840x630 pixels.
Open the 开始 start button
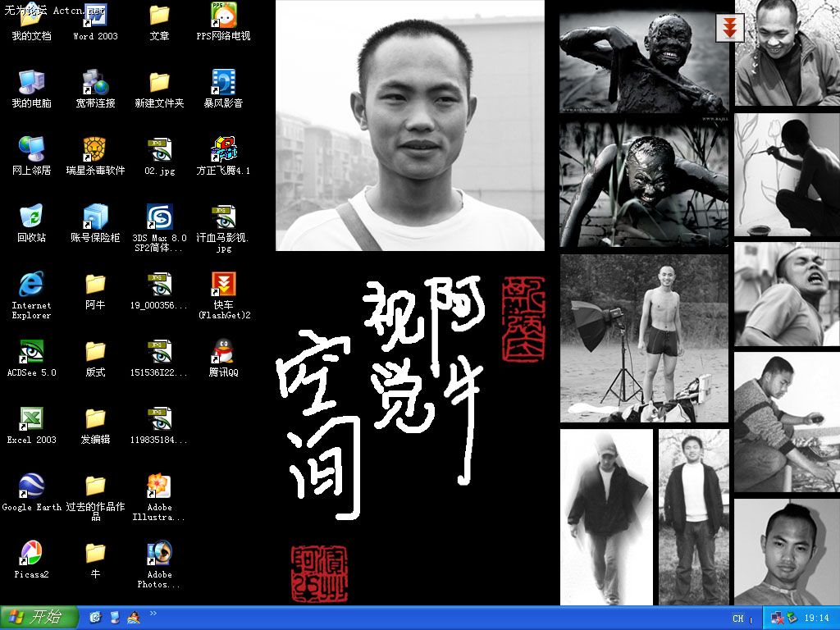(39, 618)
